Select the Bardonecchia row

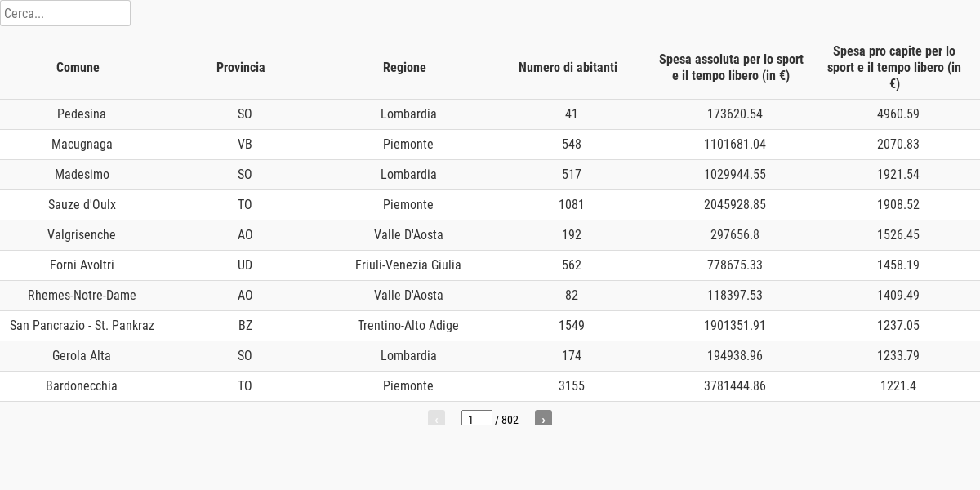click(x=490, y=386)
